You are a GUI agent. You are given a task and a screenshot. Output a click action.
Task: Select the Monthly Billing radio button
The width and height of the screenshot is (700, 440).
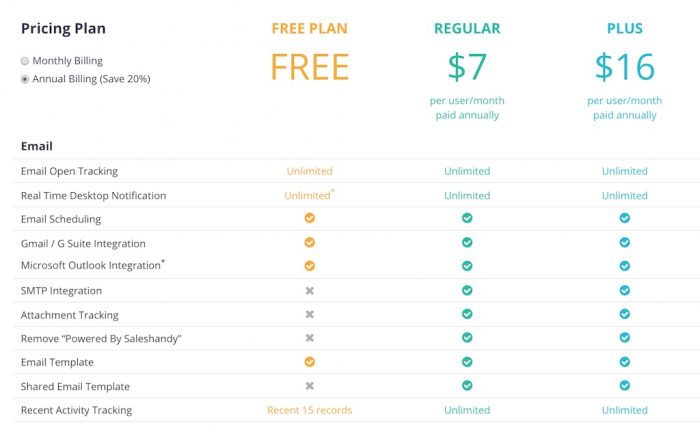25,61
